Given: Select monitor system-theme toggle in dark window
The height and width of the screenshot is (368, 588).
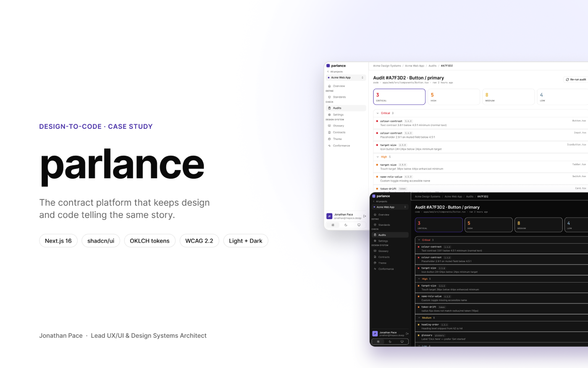Looking at the screenshot, I should coord(402,342).
